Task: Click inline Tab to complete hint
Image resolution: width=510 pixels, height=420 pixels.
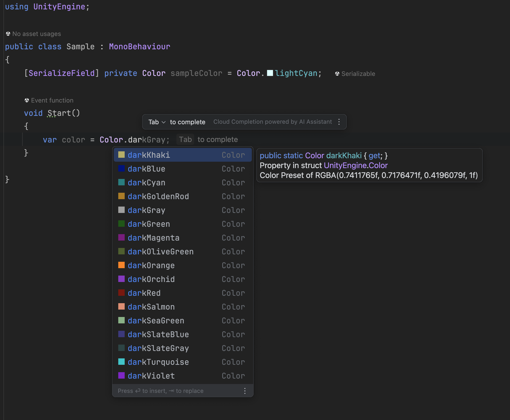Action: 185,140
